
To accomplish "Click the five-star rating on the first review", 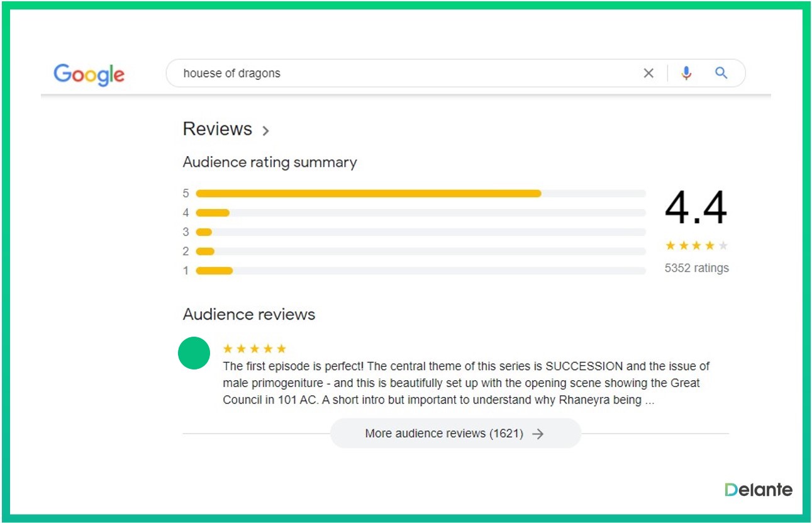I will pos(255,349).
